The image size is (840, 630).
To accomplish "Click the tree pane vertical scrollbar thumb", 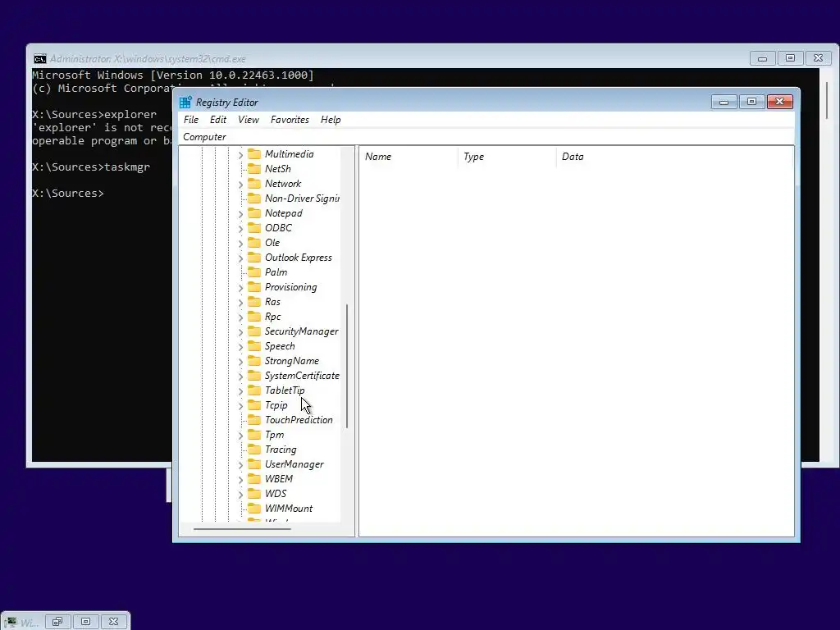I will pos(347,366).
